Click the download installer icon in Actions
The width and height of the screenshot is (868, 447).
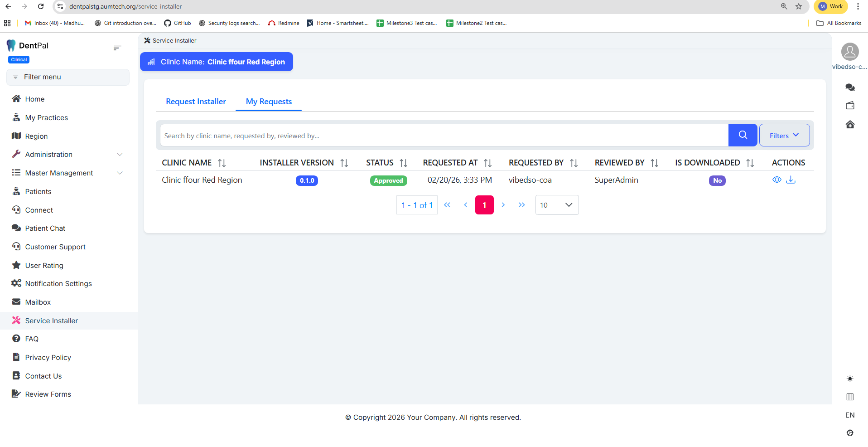coord(791,180)
